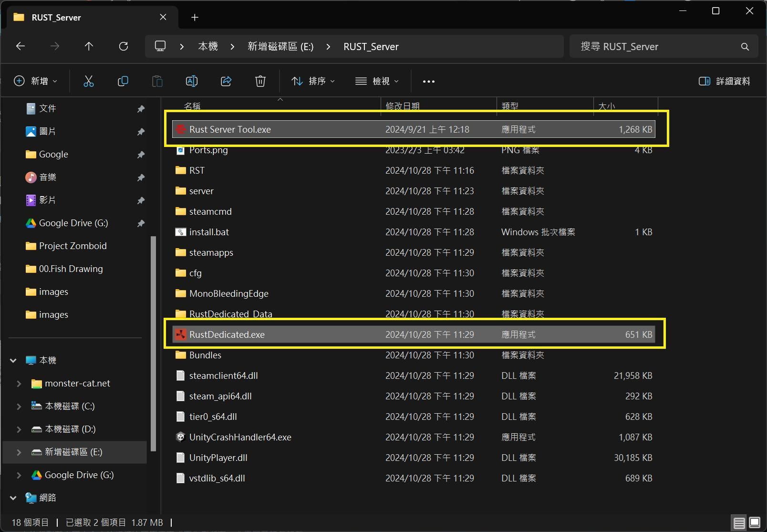Go up one folder level arrow
This screenshot has height=532, width=767.
tap(89, 46)
